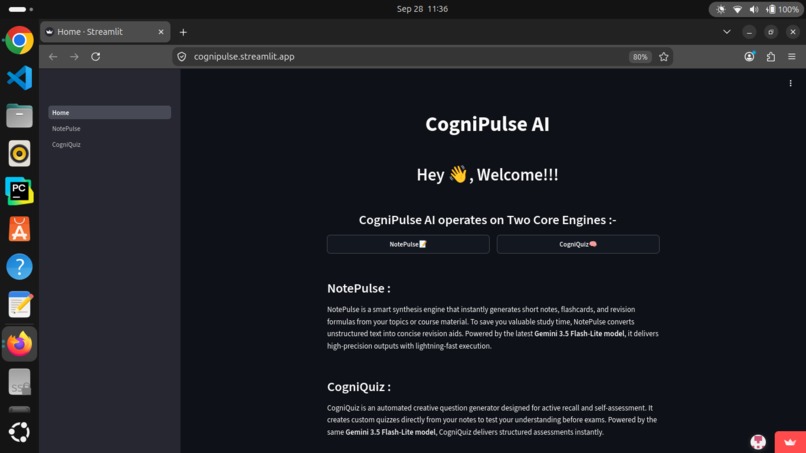Click the Streamlit crown badge
Viewport: 806px width, 453px height.
click(x=790, y=442)
